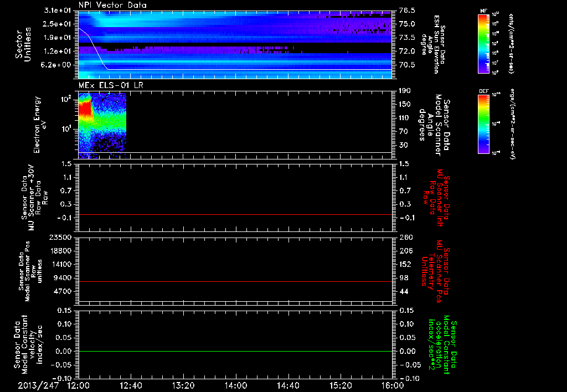
Task: Click the DEF color bar legend
Action: click(483, 124)
